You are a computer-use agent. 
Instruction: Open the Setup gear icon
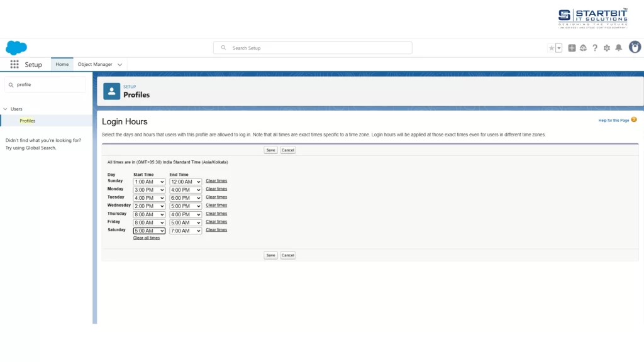607,48
